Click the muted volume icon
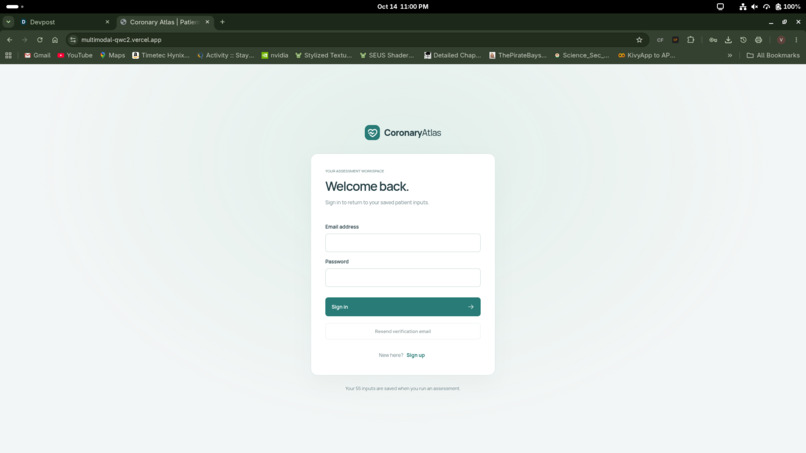The height and width of the screenshot is (453, 806). [754, 7]
